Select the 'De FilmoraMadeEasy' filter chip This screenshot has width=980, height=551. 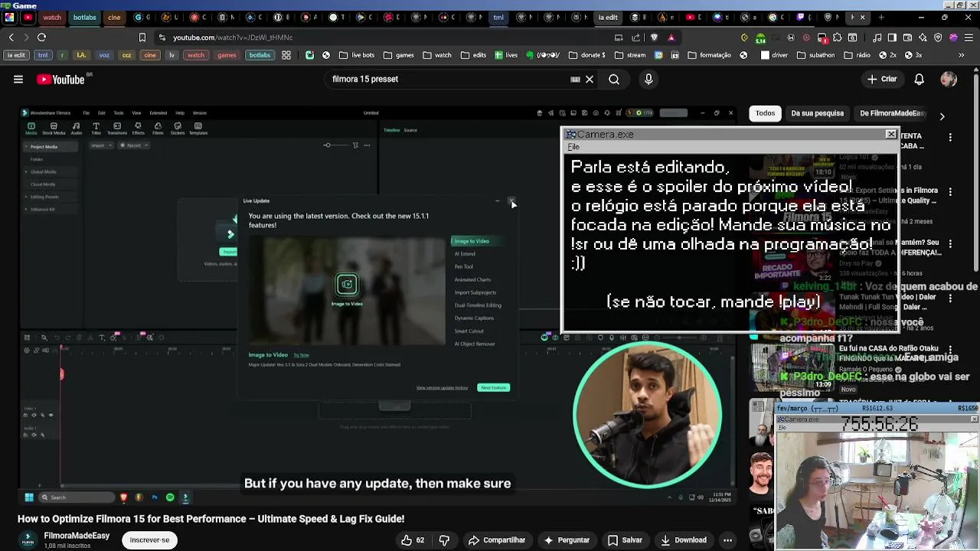coord(892,113)
